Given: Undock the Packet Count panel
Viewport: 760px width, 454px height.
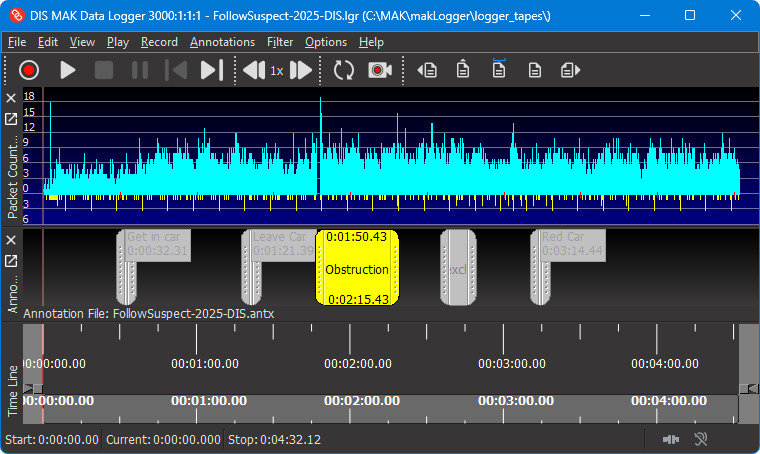Looking at the screenshot, I should pos(11,119).
